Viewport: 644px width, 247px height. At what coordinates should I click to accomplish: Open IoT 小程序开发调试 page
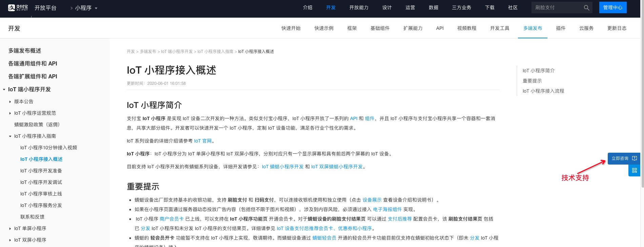[x=41, y=183]
